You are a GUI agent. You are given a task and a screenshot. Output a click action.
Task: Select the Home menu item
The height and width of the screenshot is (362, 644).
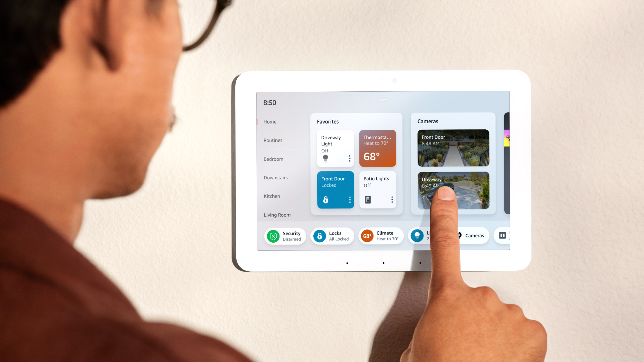[270, 122]
